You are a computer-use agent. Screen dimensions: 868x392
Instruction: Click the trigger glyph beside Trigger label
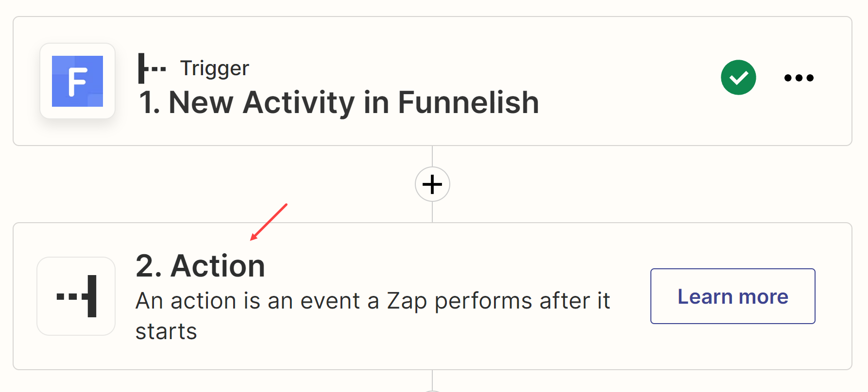coord(152,68)
